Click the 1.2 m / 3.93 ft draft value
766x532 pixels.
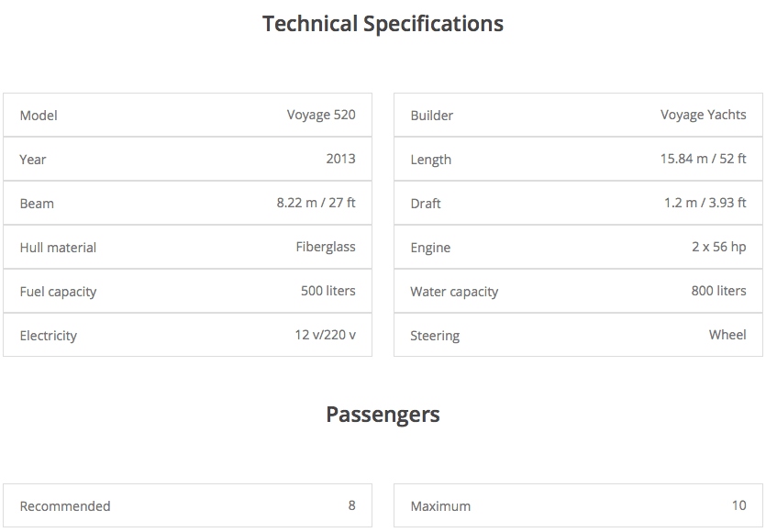pos(705,203)
